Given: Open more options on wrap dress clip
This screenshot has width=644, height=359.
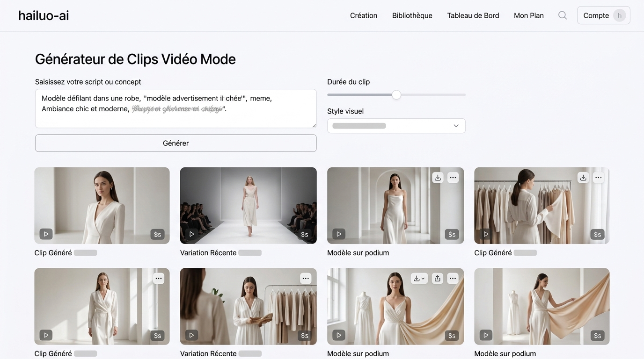Looking at the screenshot, I should pos(159,279).
